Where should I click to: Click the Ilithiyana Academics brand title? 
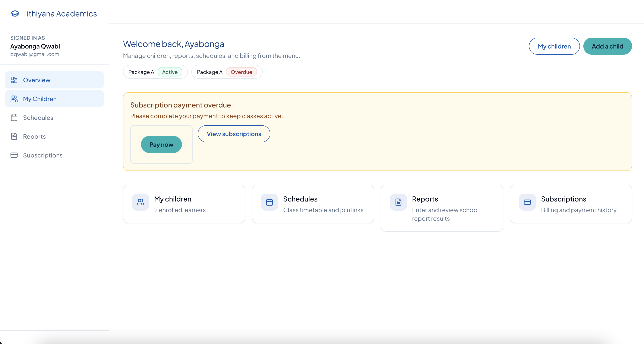(60, 13)
